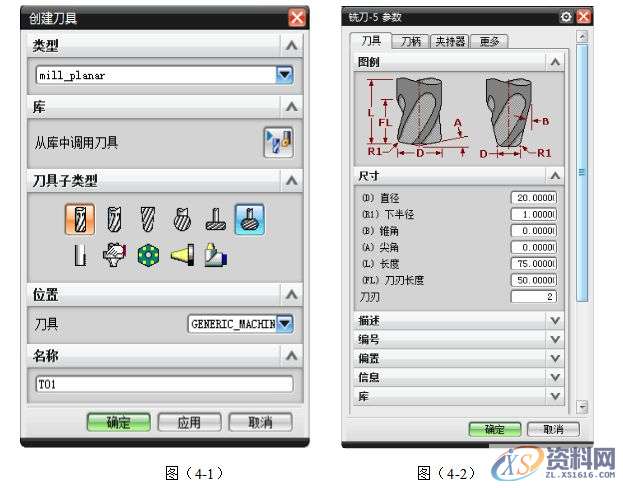Select the user-defined mill subtype icon

(x=114, y=255)
